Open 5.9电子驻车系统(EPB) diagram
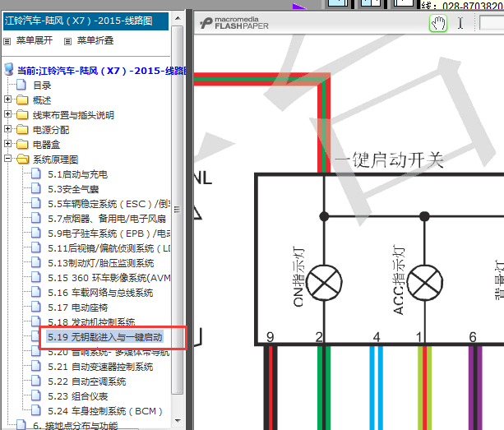504x430 pixels. point(109,233)
